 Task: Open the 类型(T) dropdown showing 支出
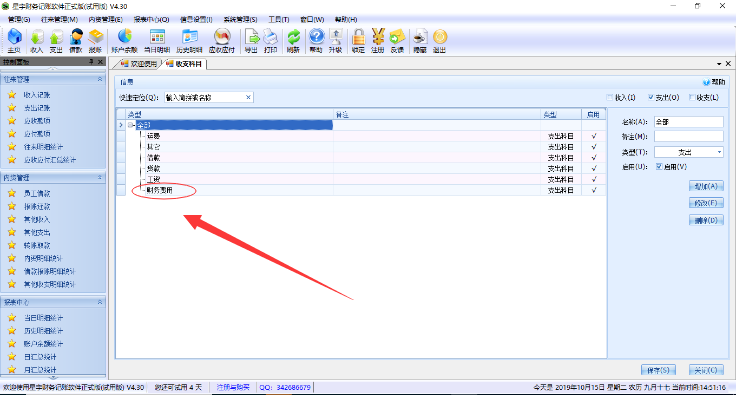689,152
